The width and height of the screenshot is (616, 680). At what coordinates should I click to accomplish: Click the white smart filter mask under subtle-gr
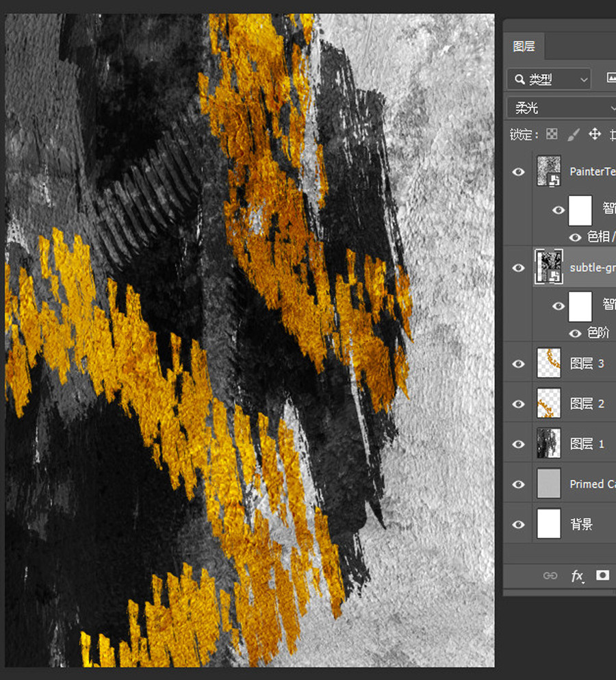coord(580,306)
